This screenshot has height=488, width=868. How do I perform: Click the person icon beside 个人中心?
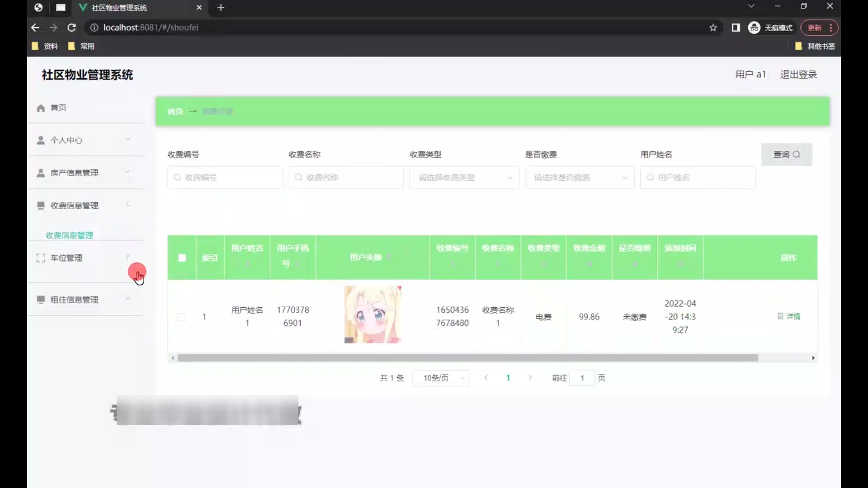click(x=41, y=140)
